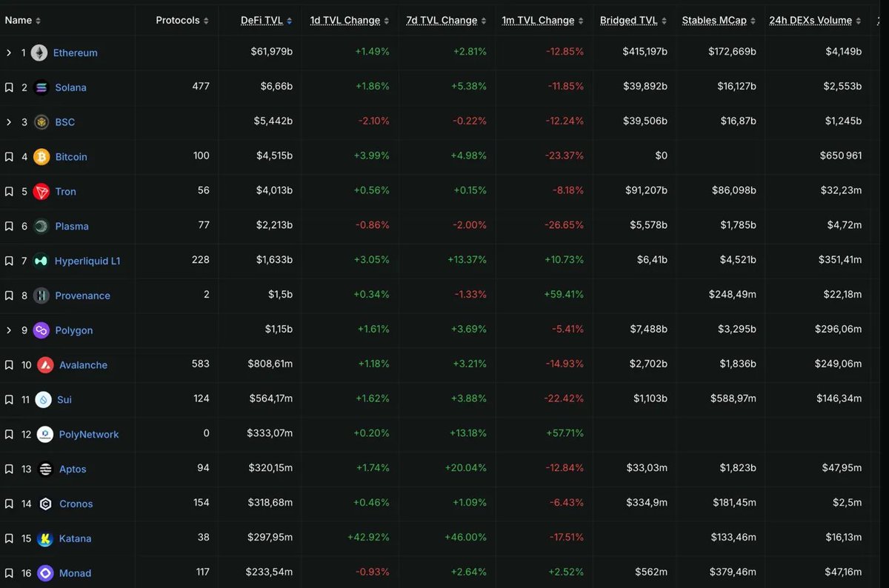This screenshot has width=889, height=588.
Task: Open the Polygon chain link
Action: [74, 330]
